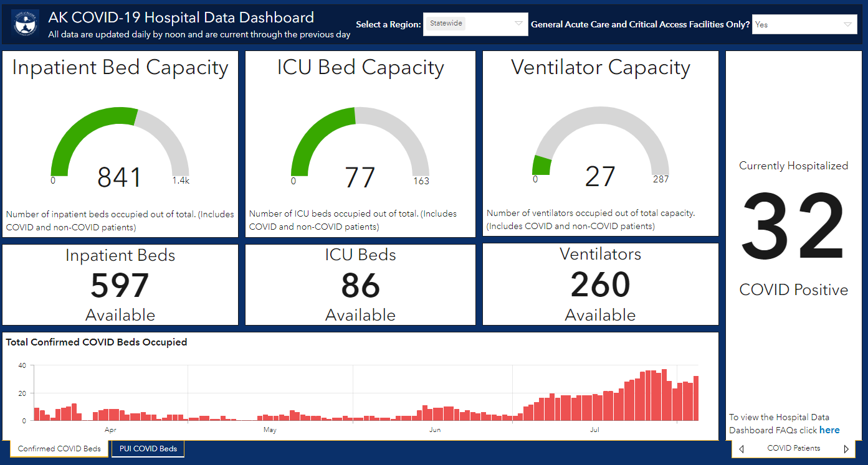The image size is (868, 465).
Task: Click the Inpatient Bed Capacity gauge
Action: 120,146
